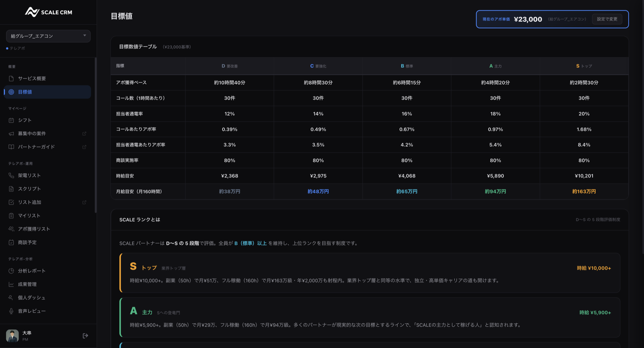Click the S トップ column header

point(584,66)
